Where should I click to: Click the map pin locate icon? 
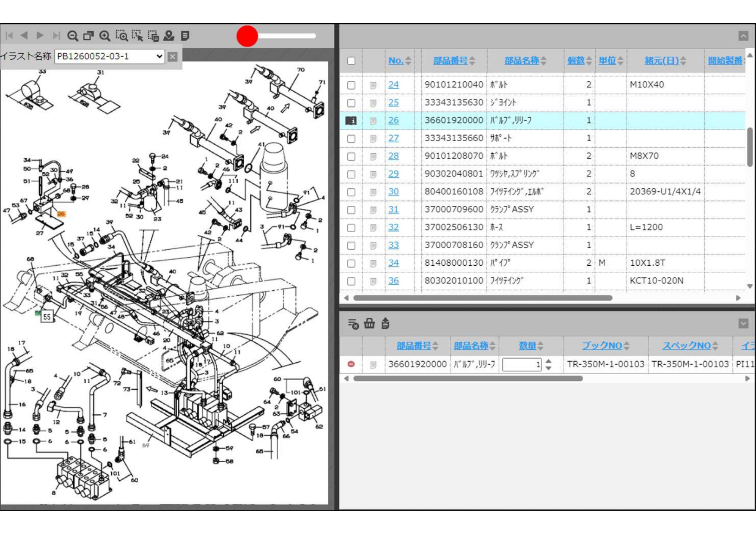click(x=169, y=36)
